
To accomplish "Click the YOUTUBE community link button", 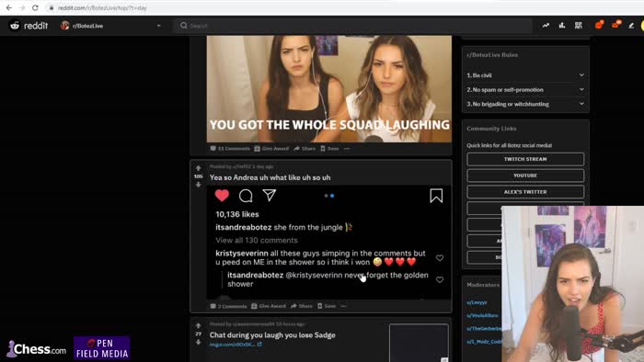I will (525, 175).
